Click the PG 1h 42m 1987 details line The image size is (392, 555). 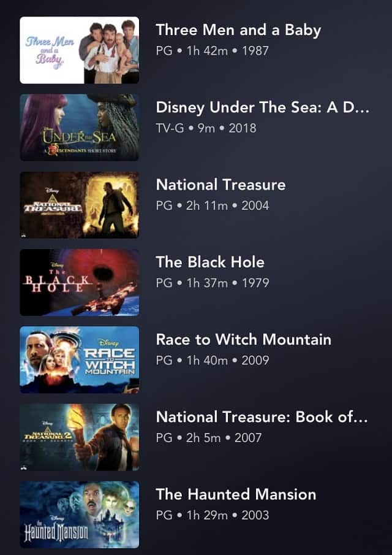212,51
